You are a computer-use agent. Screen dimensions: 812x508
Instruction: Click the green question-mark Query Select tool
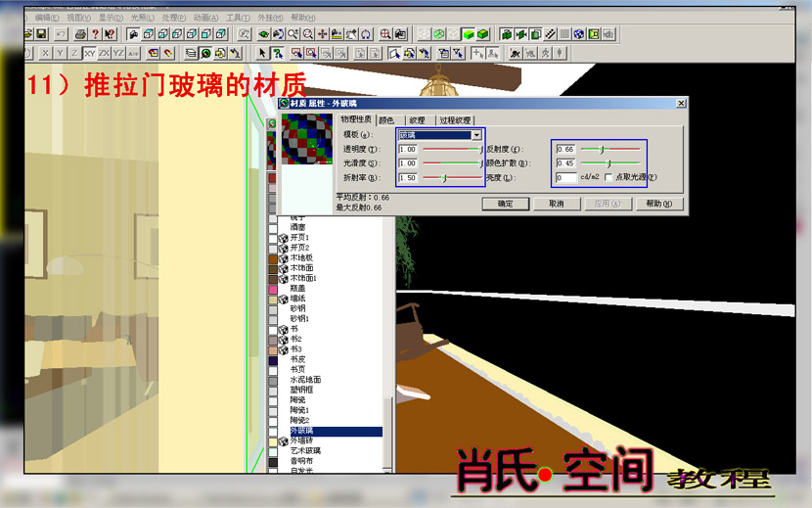pyautogui.click(x=278, y=53)
